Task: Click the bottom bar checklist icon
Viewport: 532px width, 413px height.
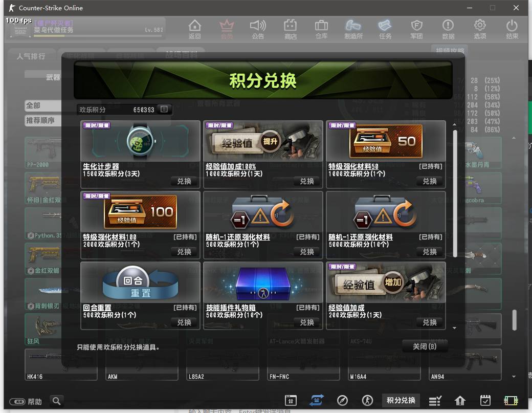Action: point(435,401)
